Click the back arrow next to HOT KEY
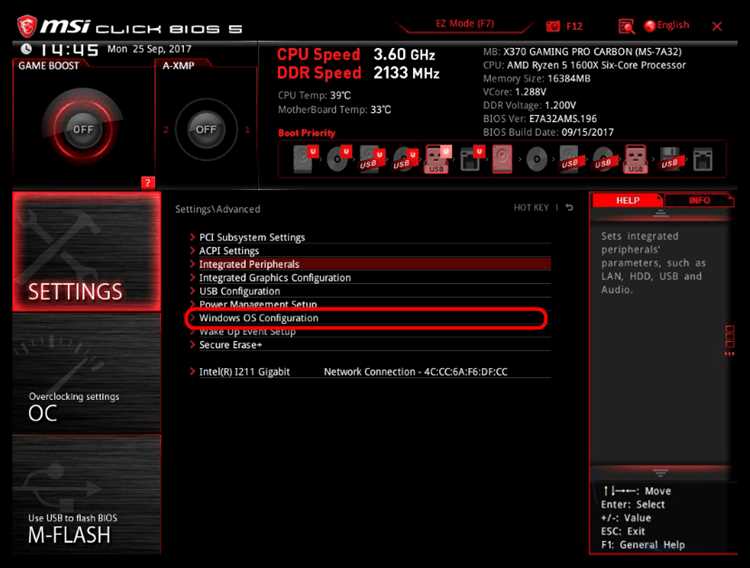This screenshot has height=568, width=750. click(569, 208)
